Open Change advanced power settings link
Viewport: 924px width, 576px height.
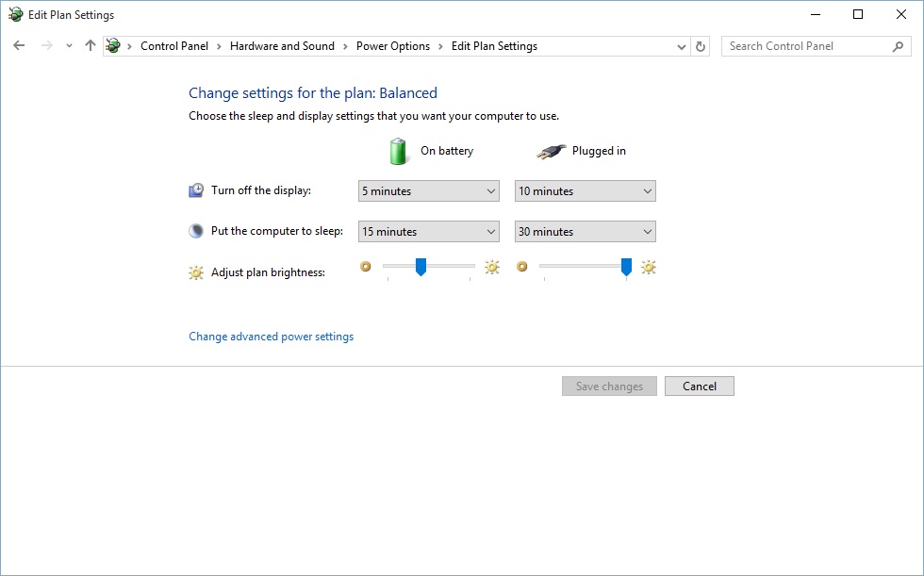point(272,337)
